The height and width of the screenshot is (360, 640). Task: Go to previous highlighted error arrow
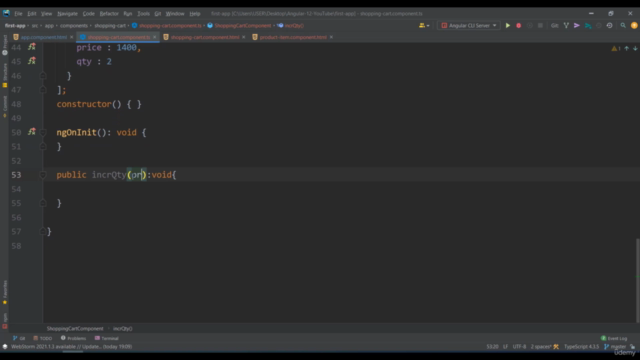[627, 48]
